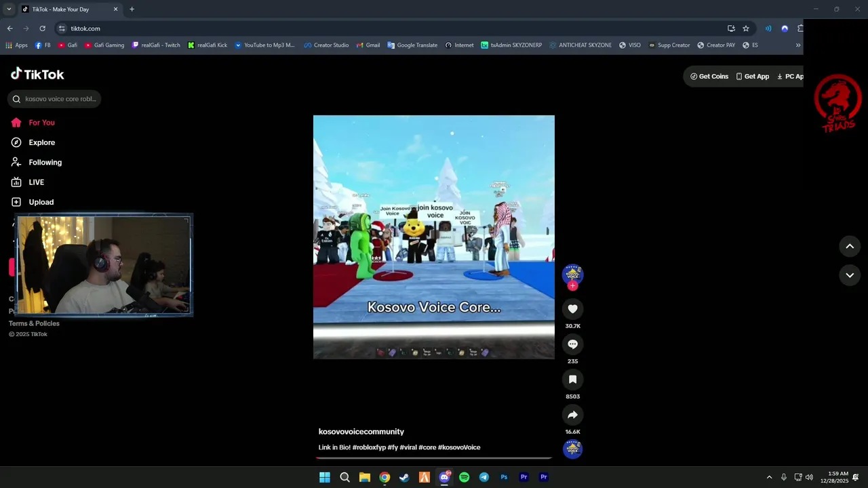The width and height of the screenshot is (868, 488).
Task: Open the creator's profile avatar above plus badge
Action: pos(572,274)
